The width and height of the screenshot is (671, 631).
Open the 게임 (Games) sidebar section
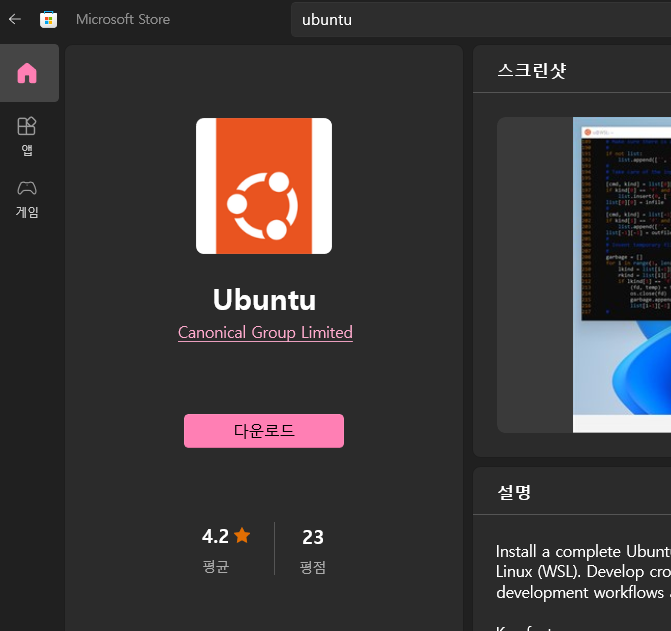pyautogui.click(x=27, y=199)
